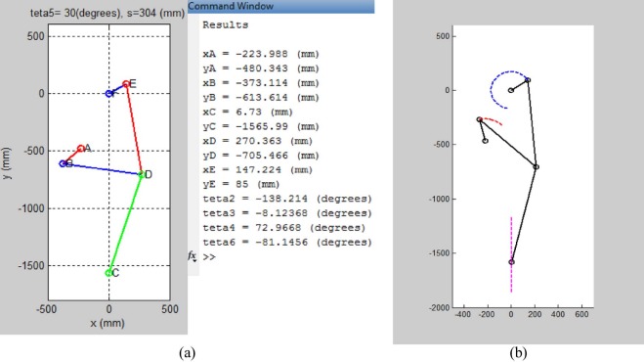
Task: Click joint marker A in plot (a)
Action: [81, 149]
